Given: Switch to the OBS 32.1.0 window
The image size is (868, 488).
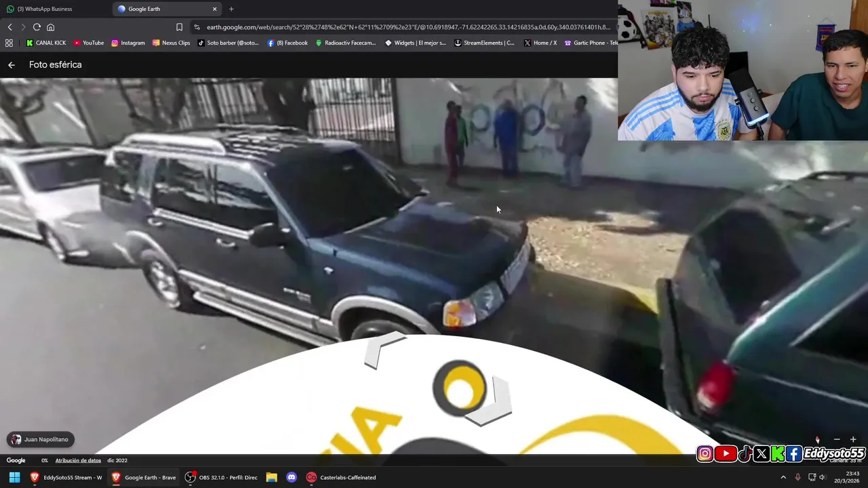Looking at the screenshot, I should tap(221, 477).
